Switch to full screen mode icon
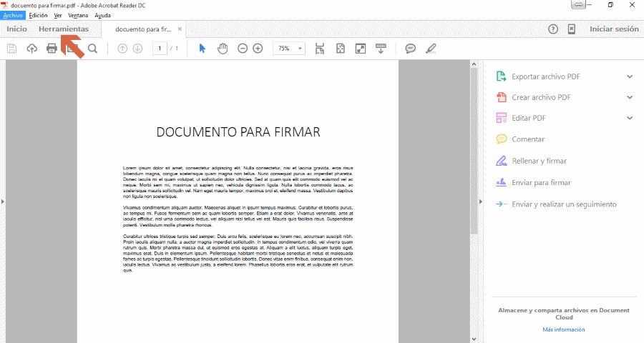Viewport: 644px width, 343px height. point(361,49)
